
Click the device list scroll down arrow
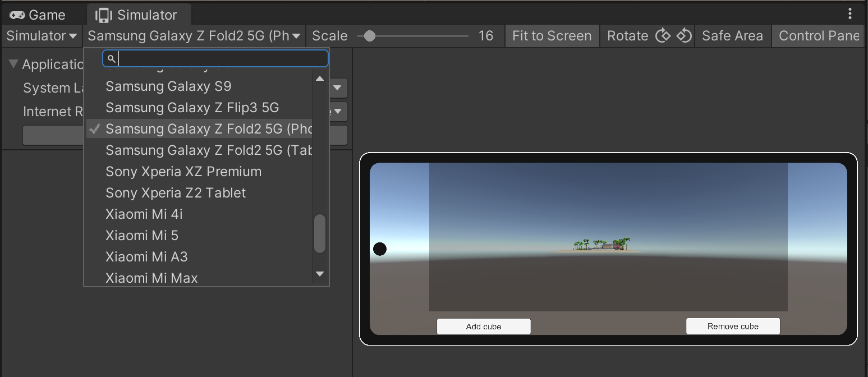pyautogui.click(x=320, y=274)
